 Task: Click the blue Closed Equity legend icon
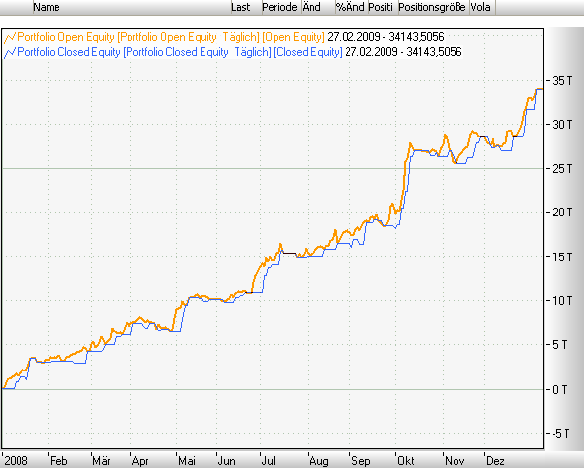click(x=10, y=52)
